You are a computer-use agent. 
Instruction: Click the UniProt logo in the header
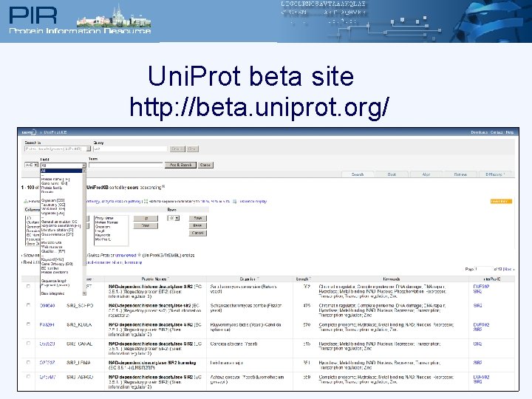tap(29, 132)
